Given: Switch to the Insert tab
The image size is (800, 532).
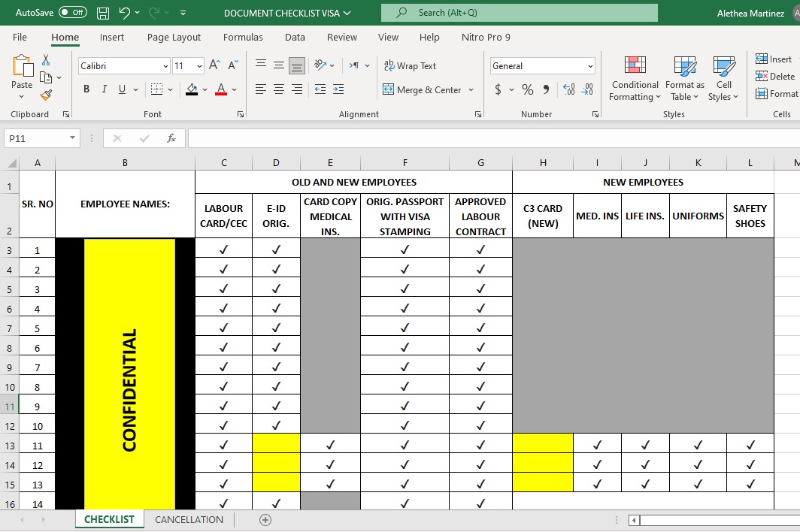Looking at the screenshot, I should point(112,38).
